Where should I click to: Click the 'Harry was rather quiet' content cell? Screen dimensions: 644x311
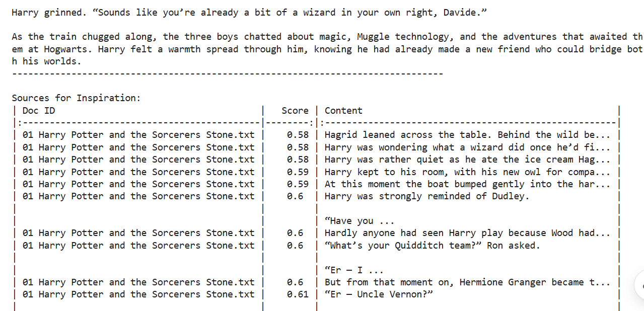point(467,160)
